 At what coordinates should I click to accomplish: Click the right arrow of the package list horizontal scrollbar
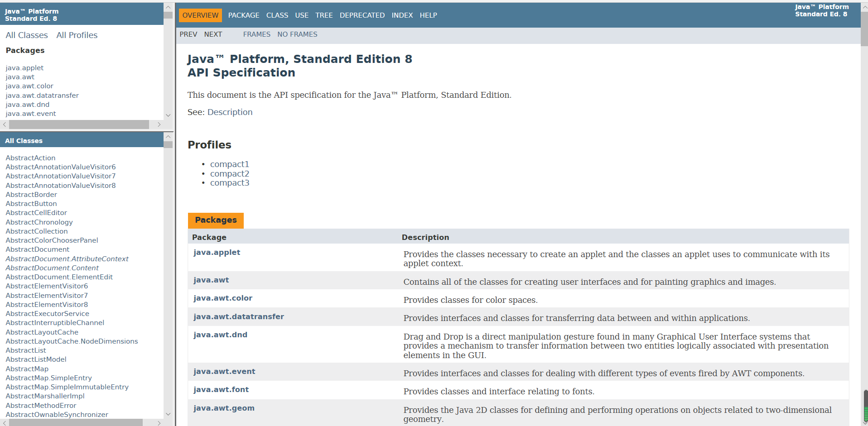pos(159,124)
